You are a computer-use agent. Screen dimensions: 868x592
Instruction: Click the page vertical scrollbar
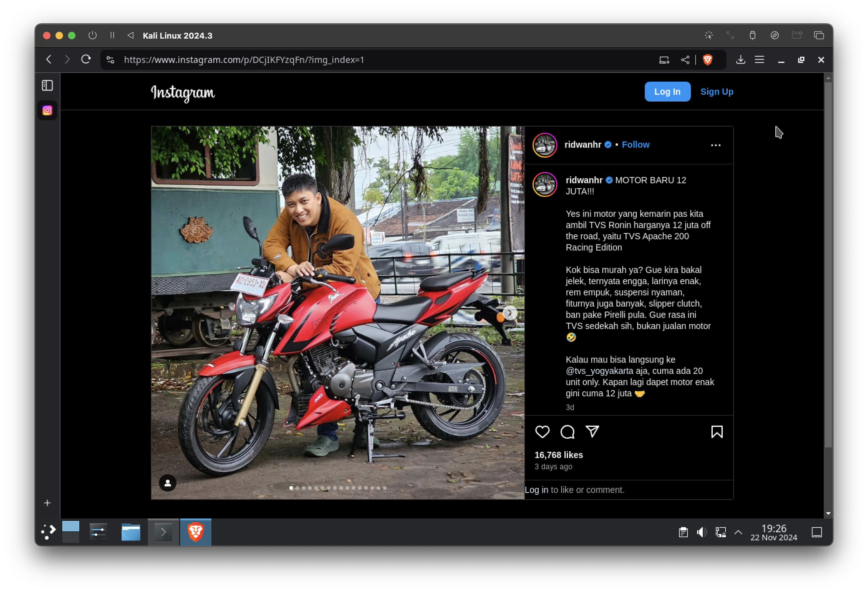828,264
